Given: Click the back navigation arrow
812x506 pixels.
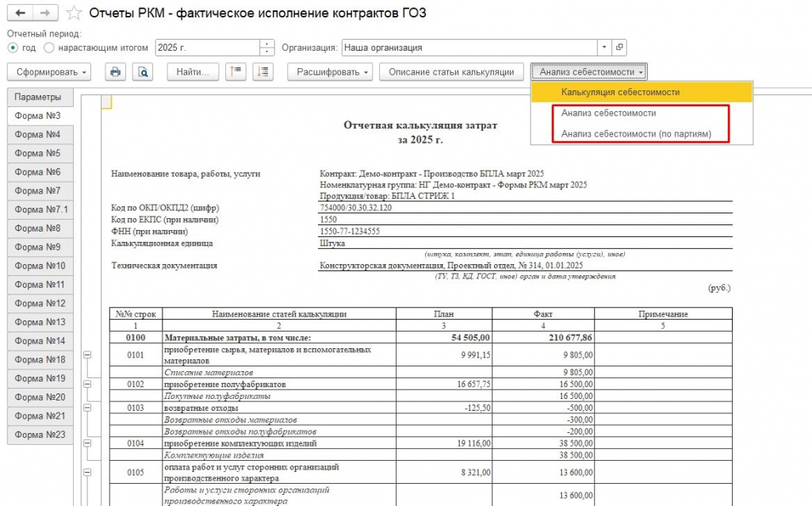Looking at the screenshot, I should click(x=20, y=13).
